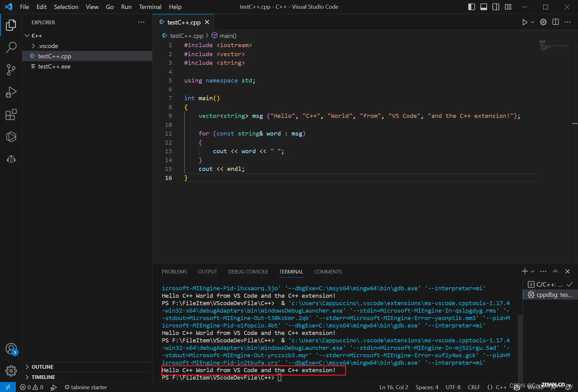Go to line via Ln 16, Col 2
The height and width of the screenshot is (392, 578).
click(394, 387)
